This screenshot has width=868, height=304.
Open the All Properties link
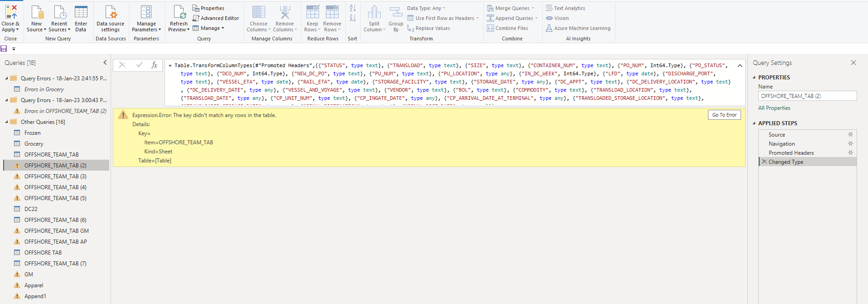pos(774,108)
